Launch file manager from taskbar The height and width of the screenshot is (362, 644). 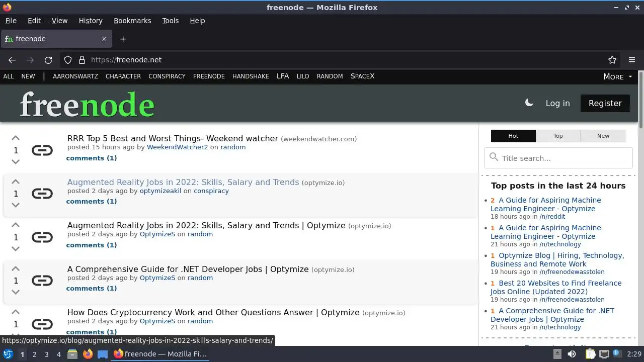72,354
